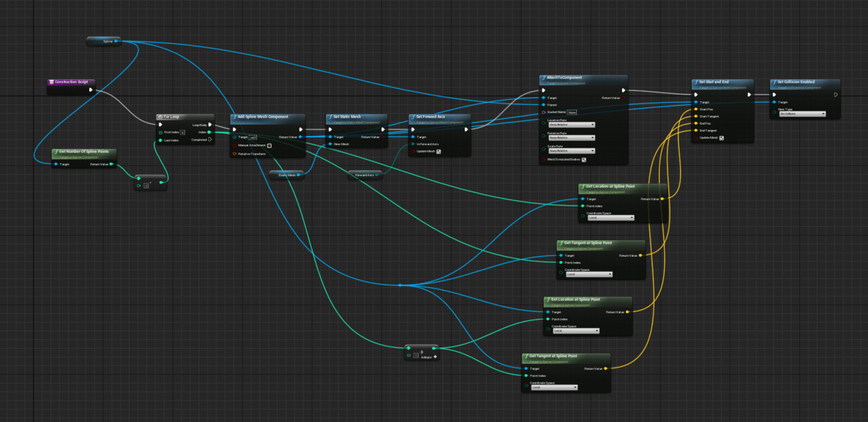Viewport: 868px width, 422px height.
Task: Open Coordinate Space dropdown on upper Get Tangent node
Action: [589, 274]
